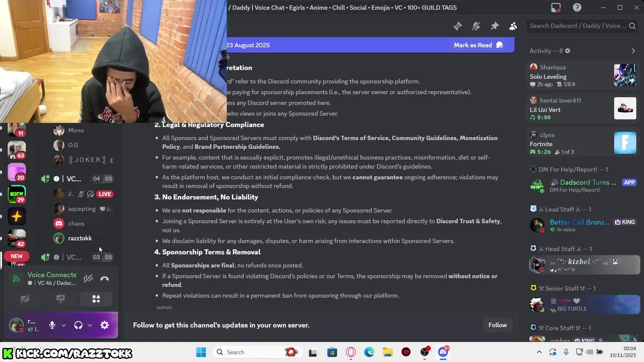The image size is (644, 362).
Task: Disconnect from voice with hang-up icon
Action: 105,279
